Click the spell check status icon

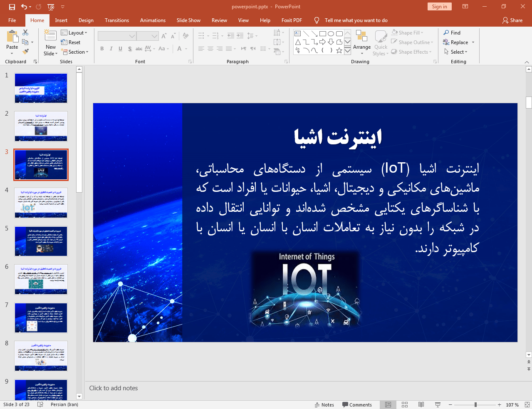click(40, 404)
